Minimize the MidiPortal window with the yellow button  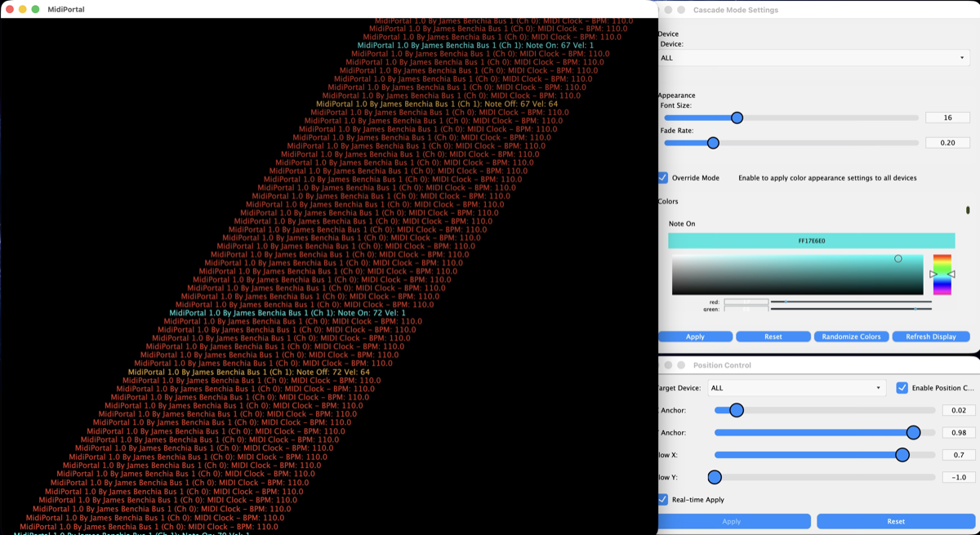pyautogui.click(x=23, y=9)
